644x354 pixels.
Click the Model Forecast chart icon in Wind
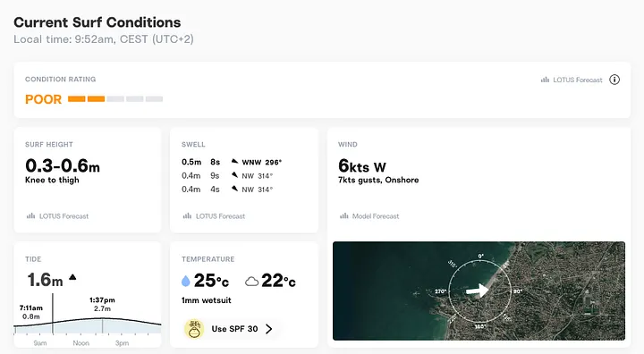click(344, 216)
